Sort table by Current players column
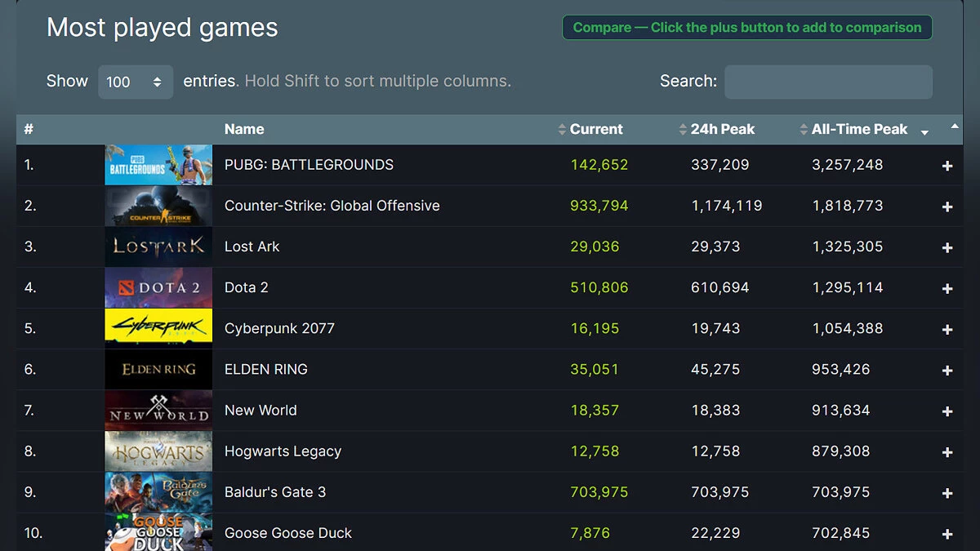This screenshot has width=980, height=551. click(595, 129)
